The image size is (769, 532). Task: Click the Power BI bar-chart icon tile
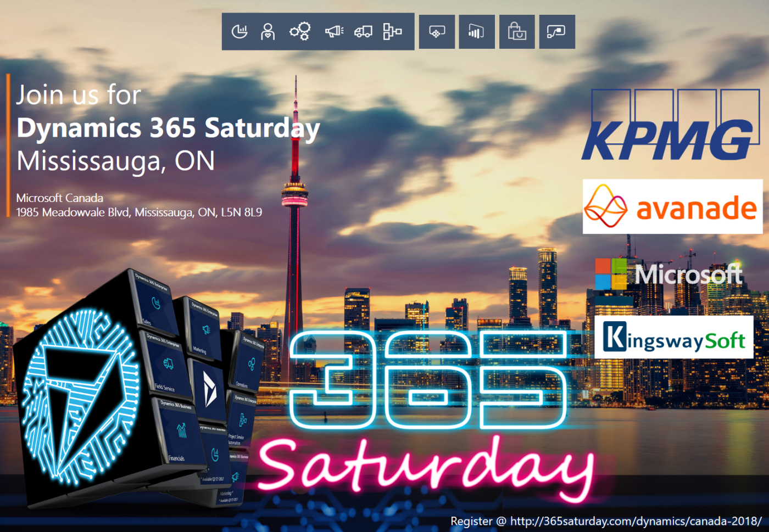pyautogui.click(x=476, y=32)
